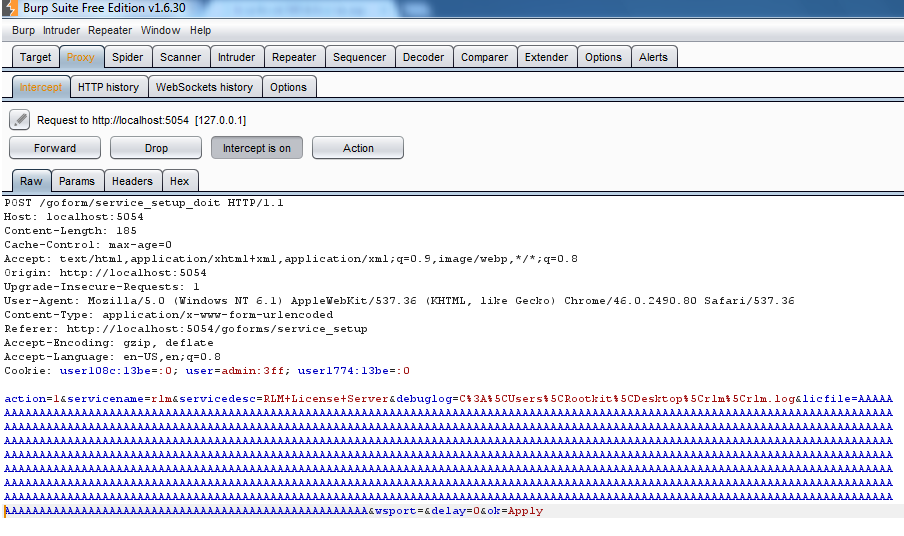Open the Sequencer tab
This screenshot has width=904, height=536.
pos(359,57)
